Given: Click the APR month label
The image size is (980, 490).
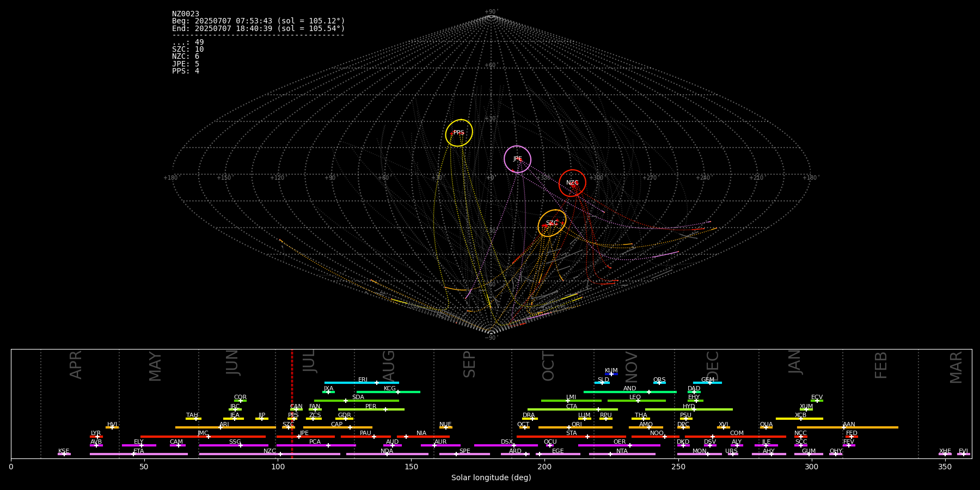Looking at the screenshot, I should tap(76, 365).
